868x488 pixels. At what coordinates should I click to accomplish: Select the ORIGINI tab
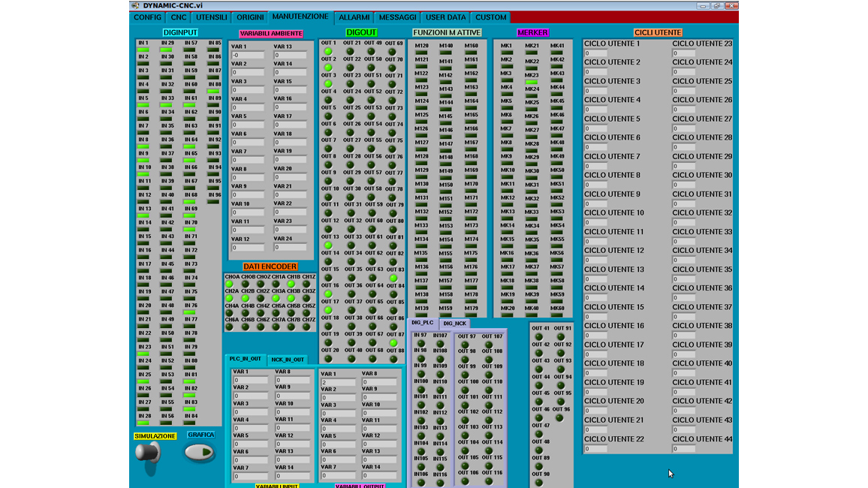249,17
